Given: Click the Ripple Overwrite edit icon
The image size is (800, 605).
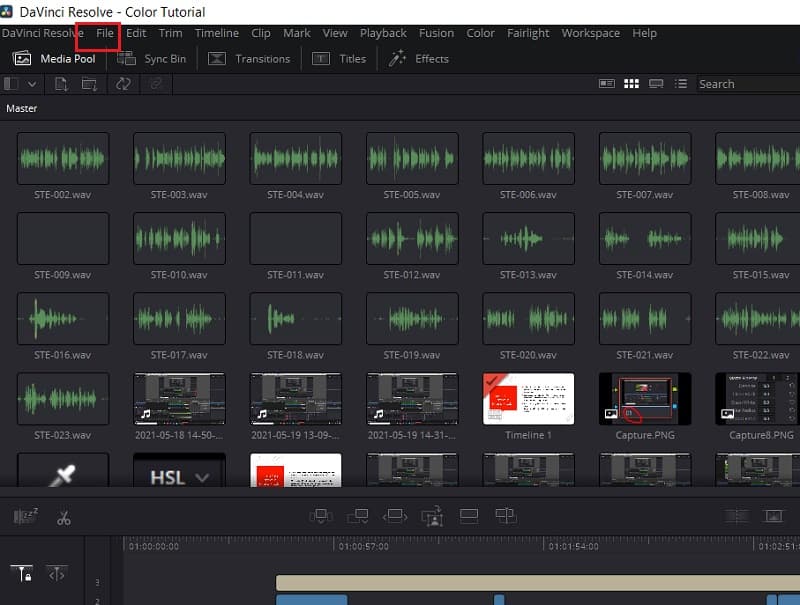Looking at the screenshot, I should click(395, 516).
